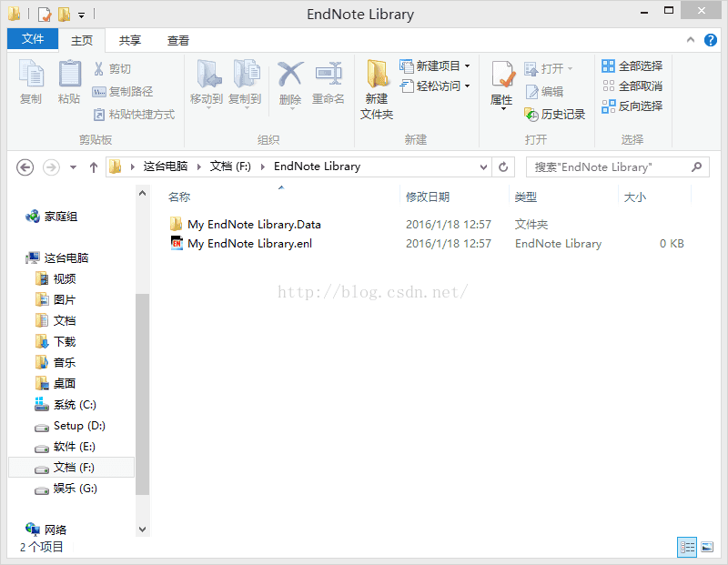The height and width of the screenshot is (565, 728).
Task: Click sidebar scrollbar down arrow
Action: coord(143,530)
